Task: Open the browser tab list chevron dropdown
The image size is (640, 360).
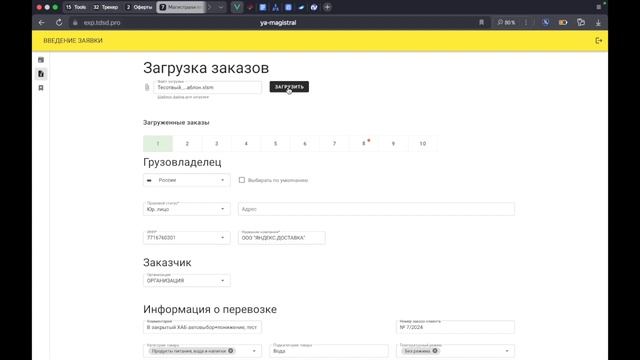Action: pos(221,7)
